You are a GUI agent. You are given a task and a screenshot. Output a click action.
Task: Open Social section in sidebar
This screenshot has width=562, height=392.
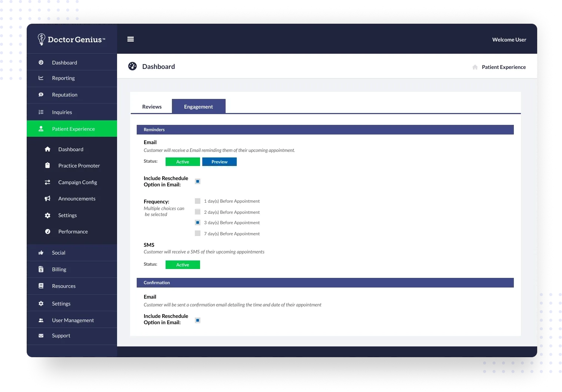[72, 253]
